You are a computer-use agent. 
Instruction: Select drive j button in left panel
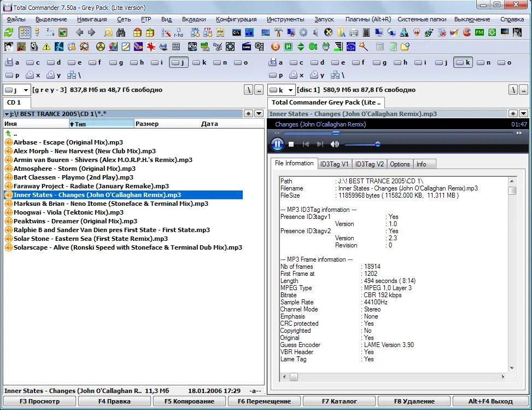(x=178, y=62)
